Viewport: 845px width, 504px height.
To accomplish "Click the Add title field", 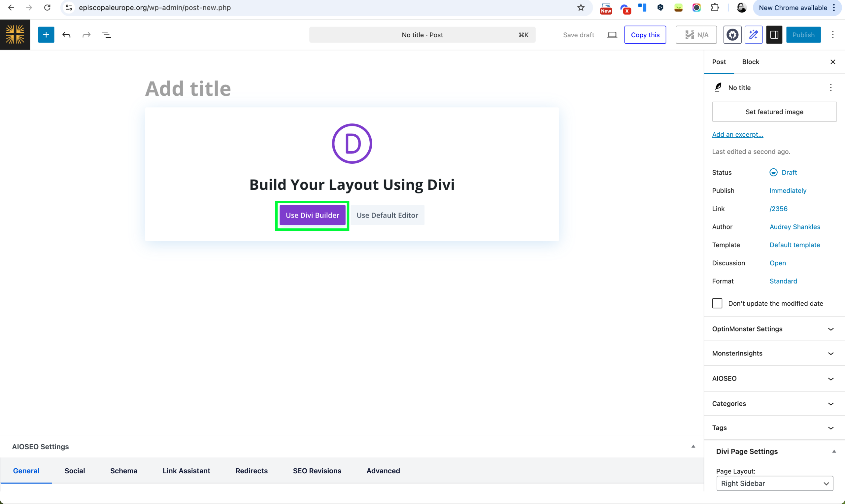I will [x=188, y=89].
